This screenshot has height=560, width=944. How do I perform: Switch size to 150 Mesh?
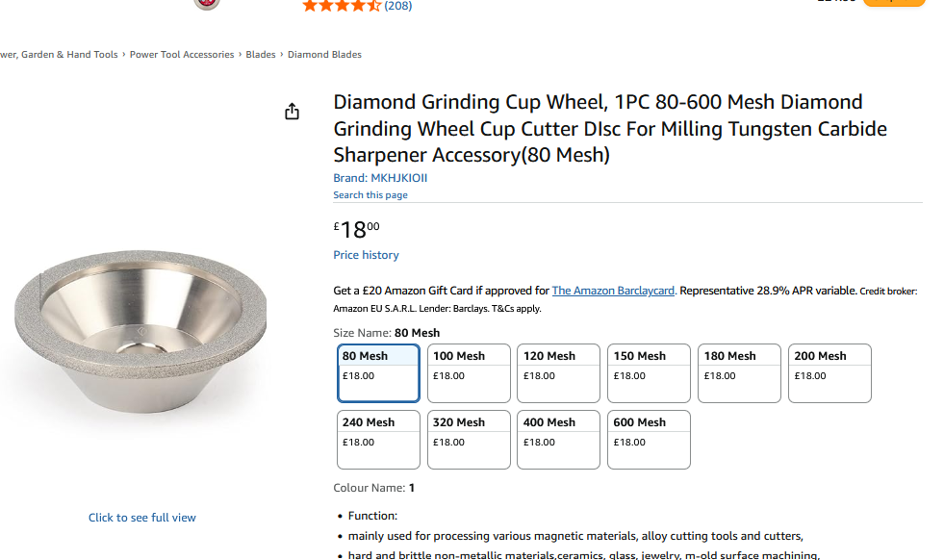[649, 372]
